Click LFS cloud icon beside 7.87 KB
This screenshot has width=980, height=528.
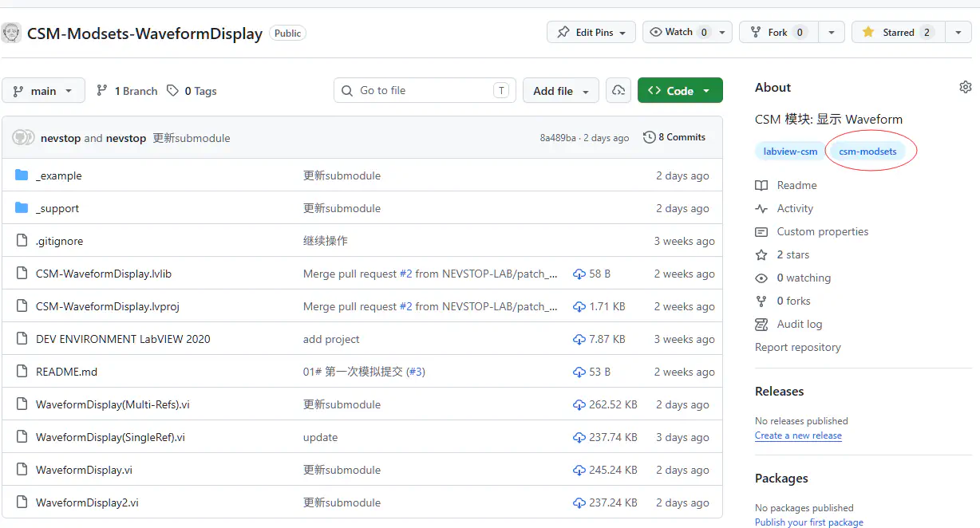(x=579, y=339)
